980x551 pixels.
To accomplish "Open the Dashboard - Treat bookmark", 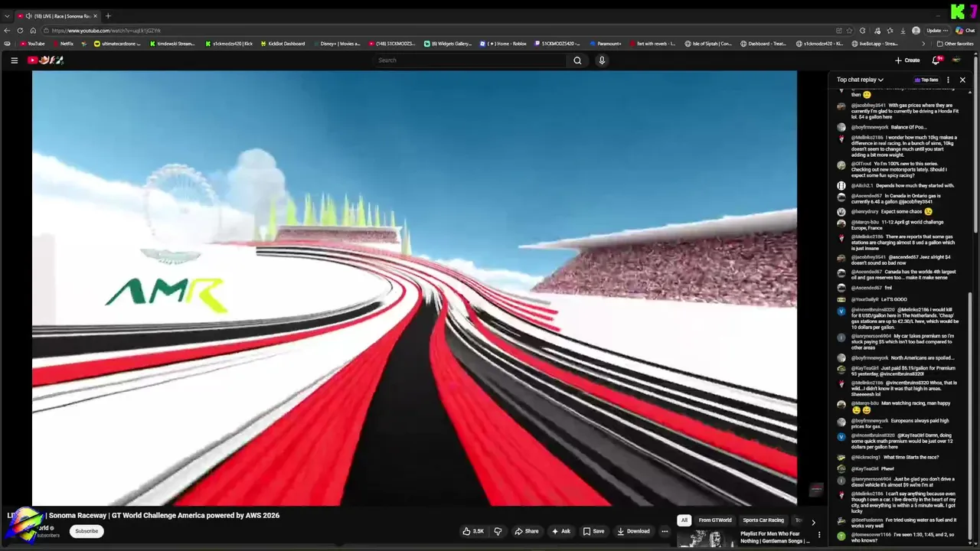I will click(763, 44).
